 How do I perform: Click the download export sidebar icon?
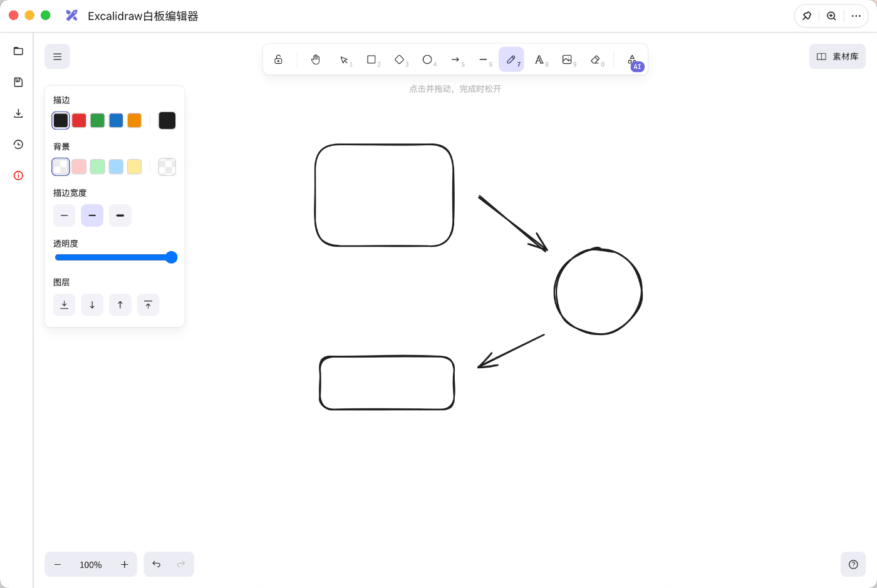tap(18, 113)
